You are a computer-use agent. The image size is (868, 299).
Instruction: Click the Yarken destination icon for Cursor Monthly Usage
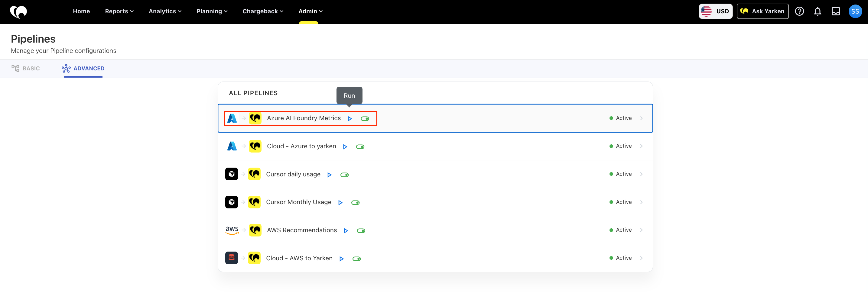coord(254,202)
